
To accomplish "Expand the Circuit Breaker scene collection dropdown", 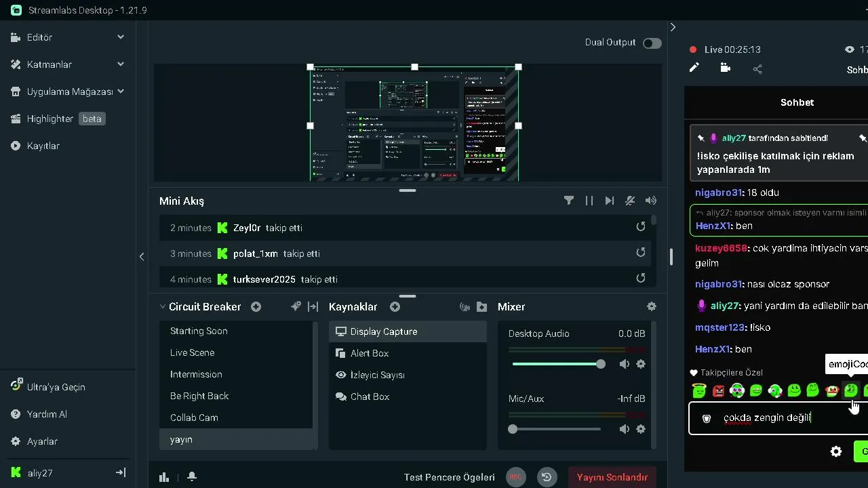I will point(163,307).
